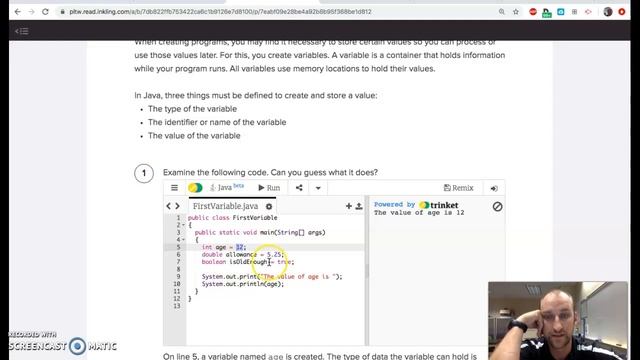Expand the dropdown arrow beside share
This screenshot has height=360, width=640.
(x=318, y=188)
